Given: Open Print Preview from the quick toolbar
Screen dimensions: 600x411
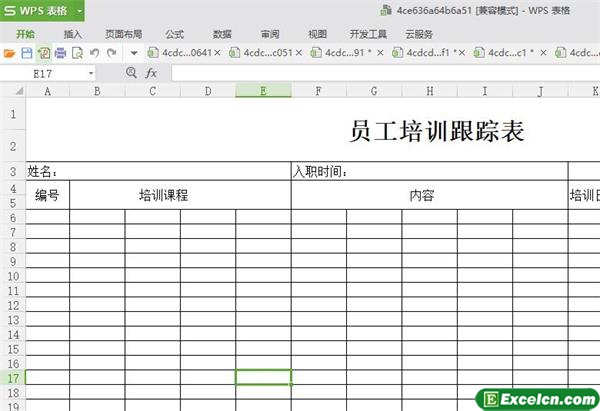Looking at the screenshot, I should pyautogui.click(x=76, y=52).
